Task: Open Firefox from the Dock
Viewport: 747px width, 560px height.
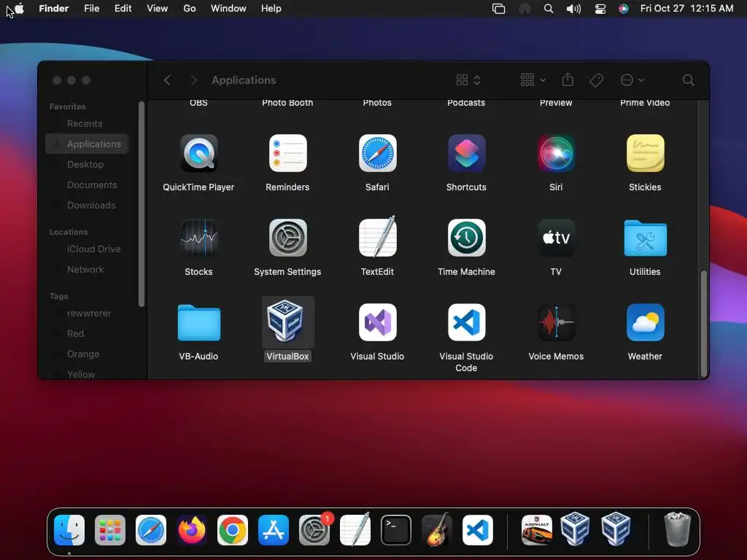Action: [x=192, y=530]
